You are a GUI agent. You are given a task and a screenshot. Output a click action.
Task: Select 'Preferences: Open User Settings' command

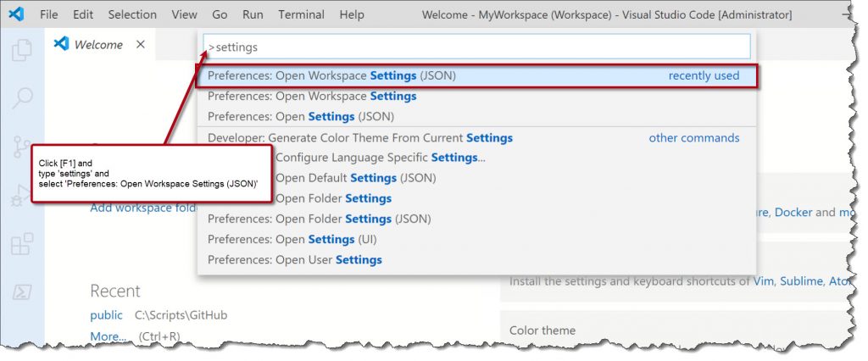pos(476,259)
